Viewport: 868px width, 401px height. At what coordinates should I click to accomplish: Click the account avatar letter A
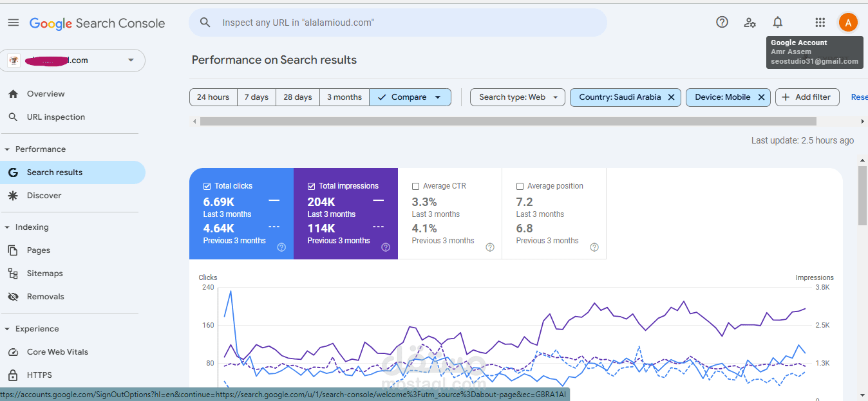click(x=848, y=23)
